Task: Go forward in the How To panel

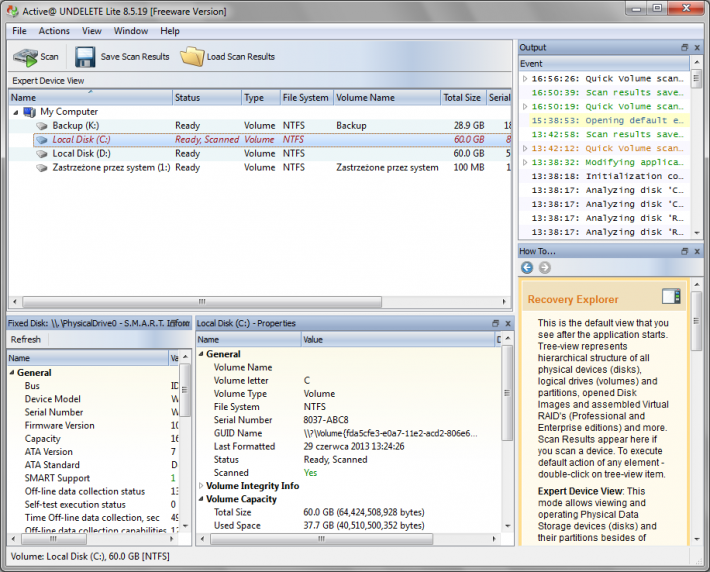Action: [x=545, y=268]
